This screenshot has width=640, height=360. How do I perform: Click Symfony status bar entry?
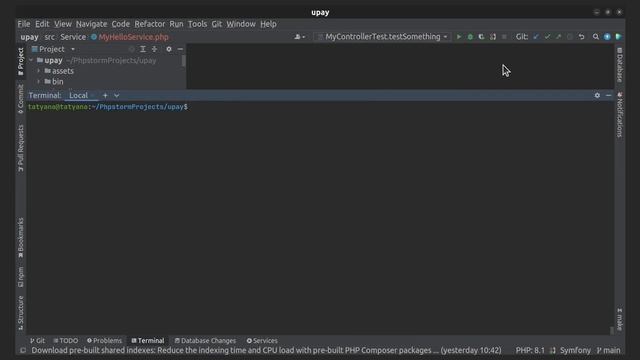coord(575,350)
